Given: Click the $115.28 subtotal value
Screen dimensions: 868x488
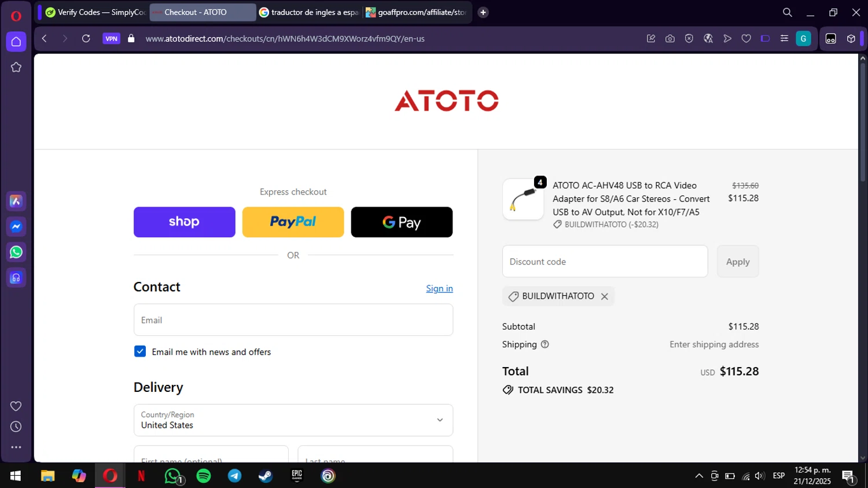Looking at the screenshot, I should pyautogui.click(x=744, y=326).
